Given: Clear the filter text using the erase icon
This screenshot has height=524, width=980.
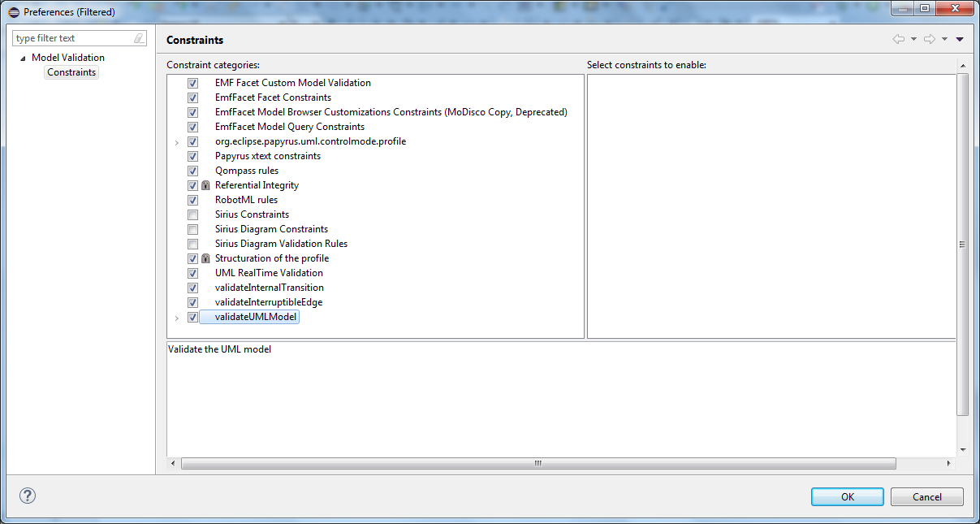Looking at the screenshot, I should pos(139,37).
